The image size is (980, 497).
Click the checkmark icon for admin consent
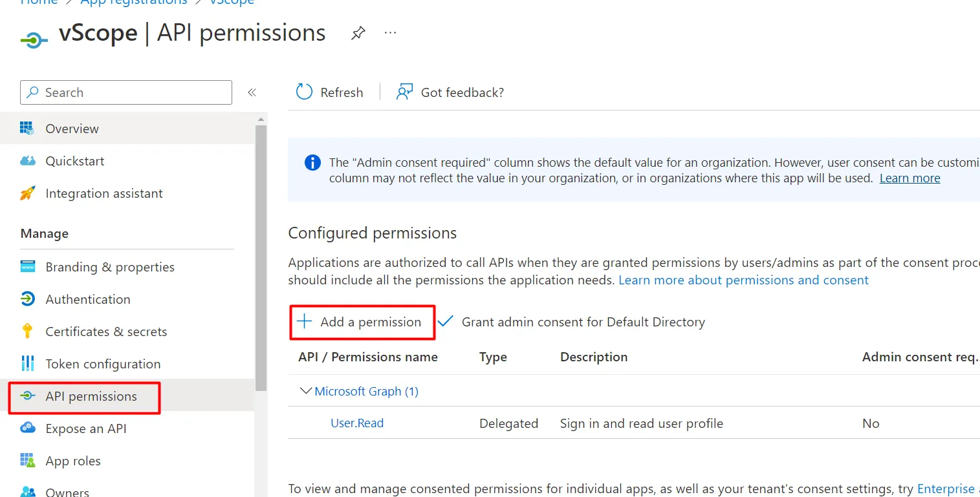click(x=446, y=321)
